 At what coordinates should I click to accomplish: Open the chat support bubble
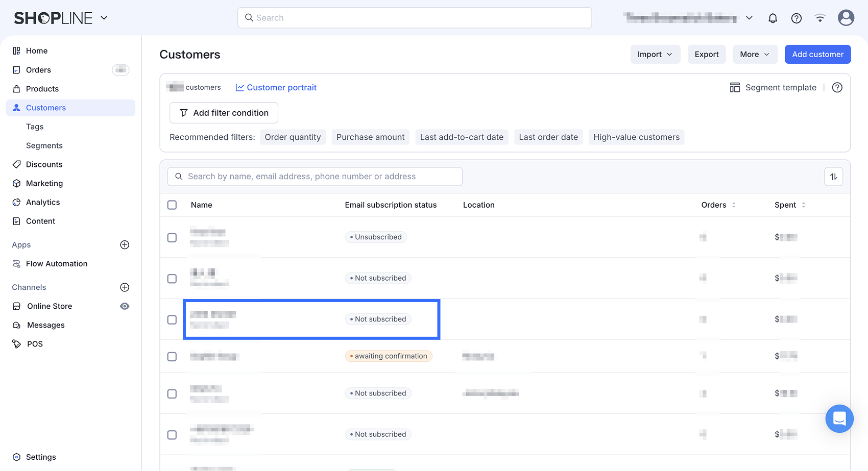(839, 418)
